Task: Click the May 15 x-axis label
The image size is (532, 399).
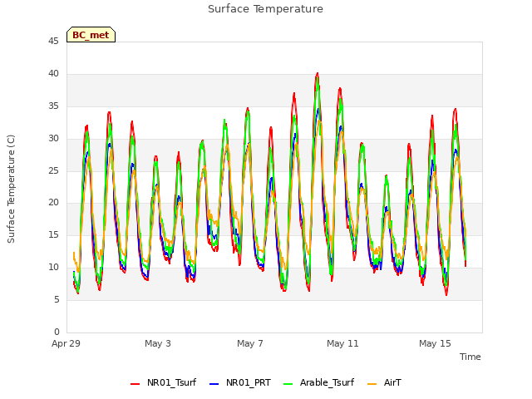Action: 435,343
